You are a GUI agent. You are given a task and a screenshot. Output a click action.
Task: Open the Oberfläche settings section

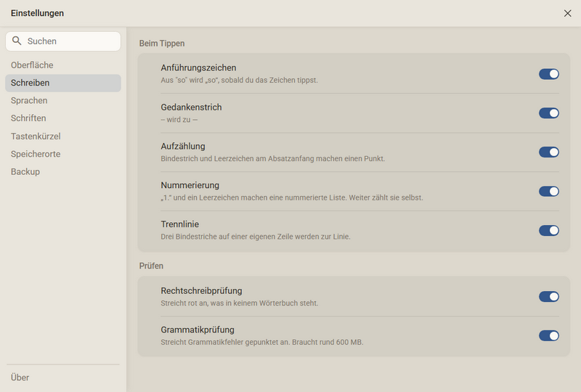63,65
